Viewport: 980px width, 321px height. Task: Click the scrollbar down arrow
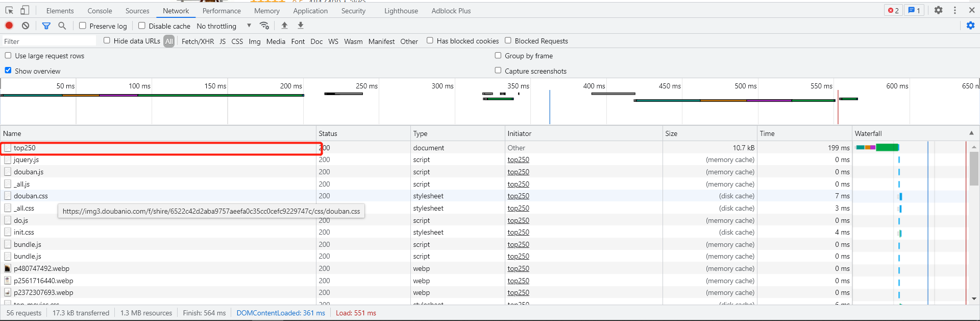974,299
